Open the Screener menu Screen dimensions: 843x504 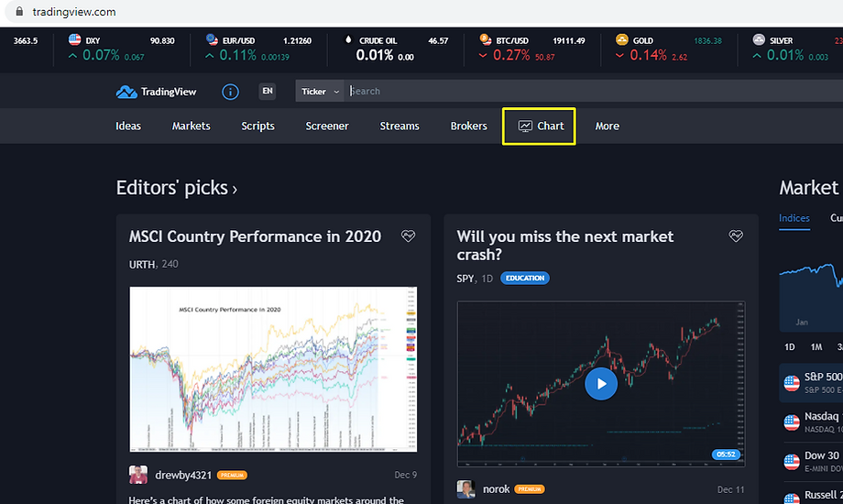click(x=327, y=126)
